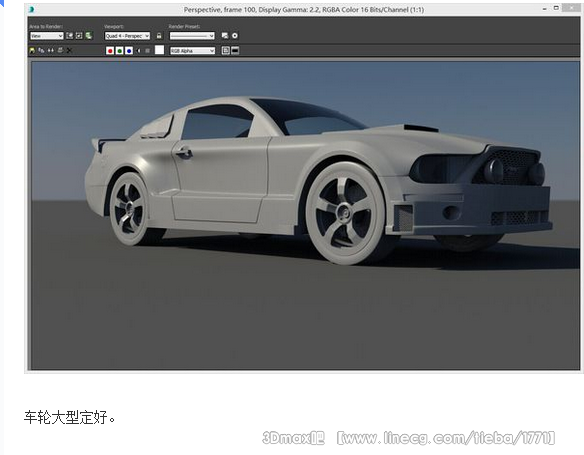
Task: Click the green Render Setup icon
Action: click(x=89, y=36)
